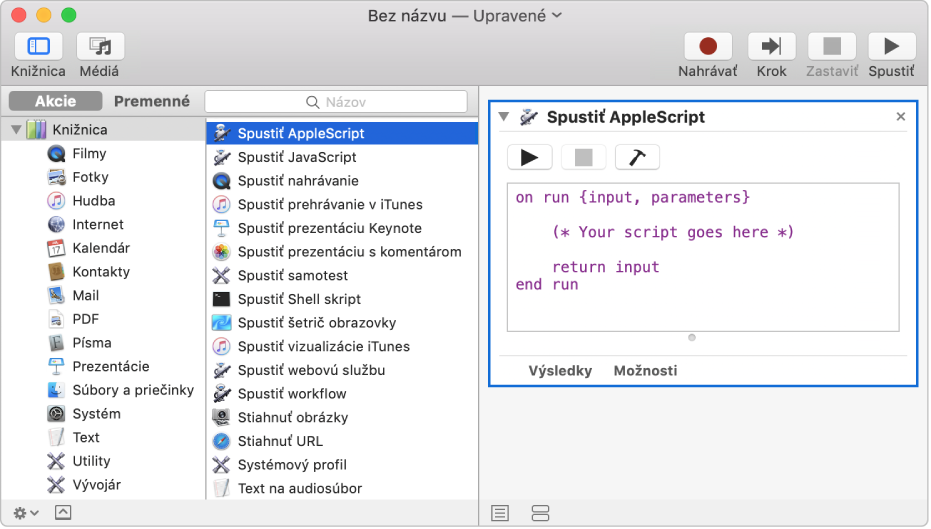This screenshot has height=529, width=931.
Task: Start recording with Nahrávať
Action: coord(708,47)
